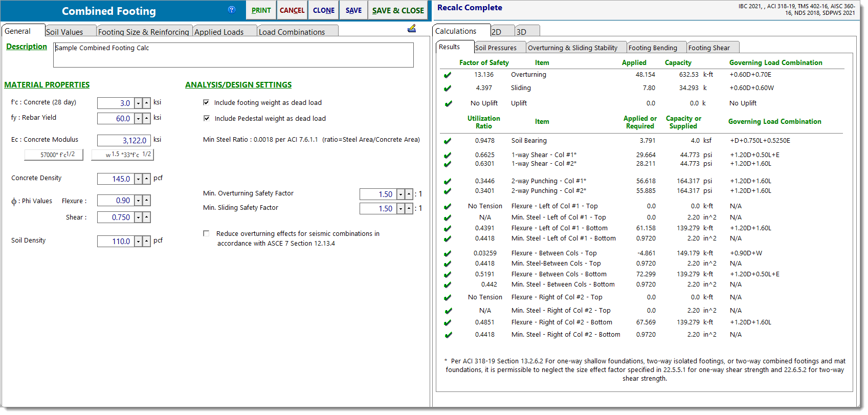Decrease Shear phi value with down arrow

tap(138, 217)
